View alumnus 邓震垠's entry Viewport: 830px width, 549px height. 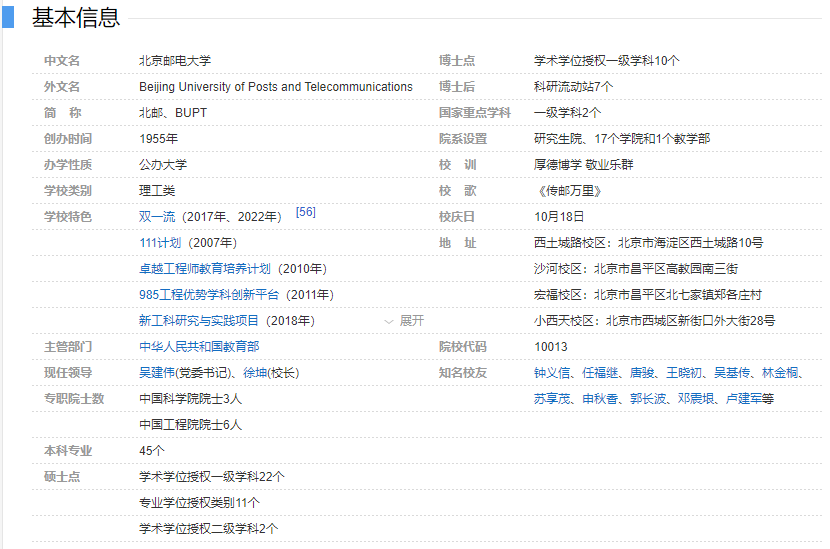coord(696,399)
